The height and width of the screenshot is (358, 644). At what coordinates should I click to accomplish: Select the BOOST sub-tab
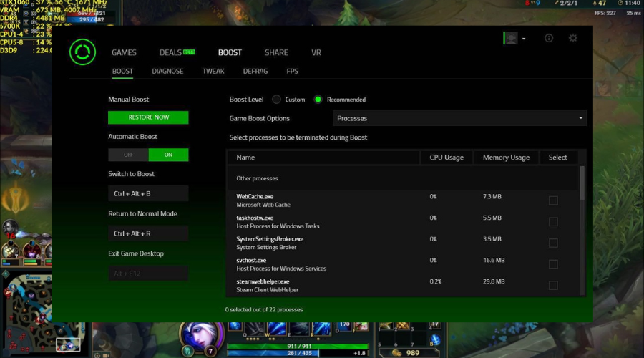pyautogui.click(x=122, y=71)
